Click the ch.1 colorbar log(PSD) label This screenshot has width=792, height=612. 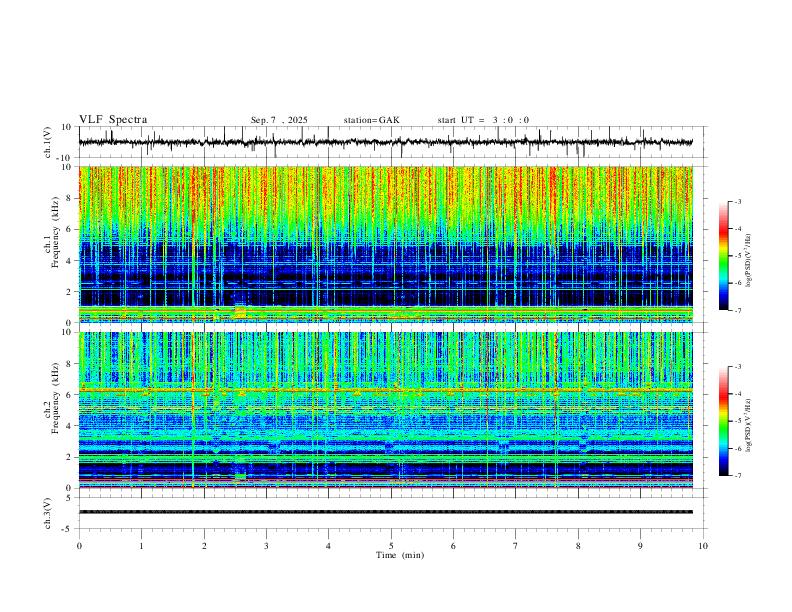coord(748,261)
